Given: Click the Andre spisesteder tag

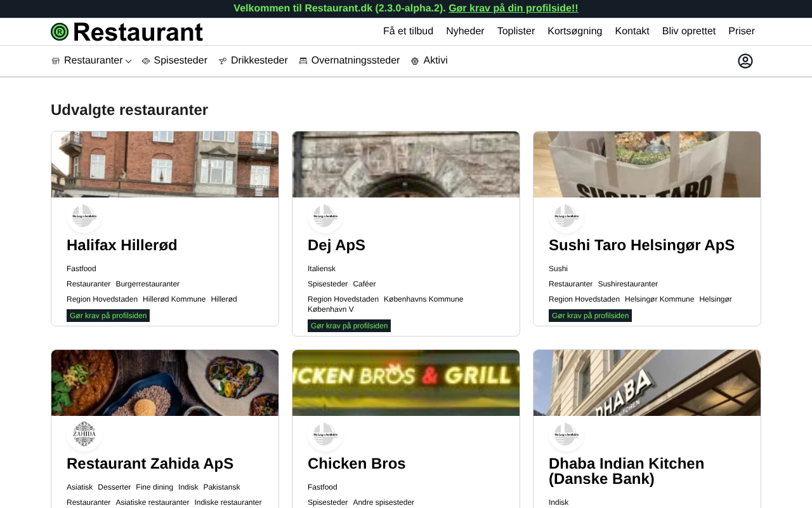Looking at the screenshot, I should coord(383,502).
